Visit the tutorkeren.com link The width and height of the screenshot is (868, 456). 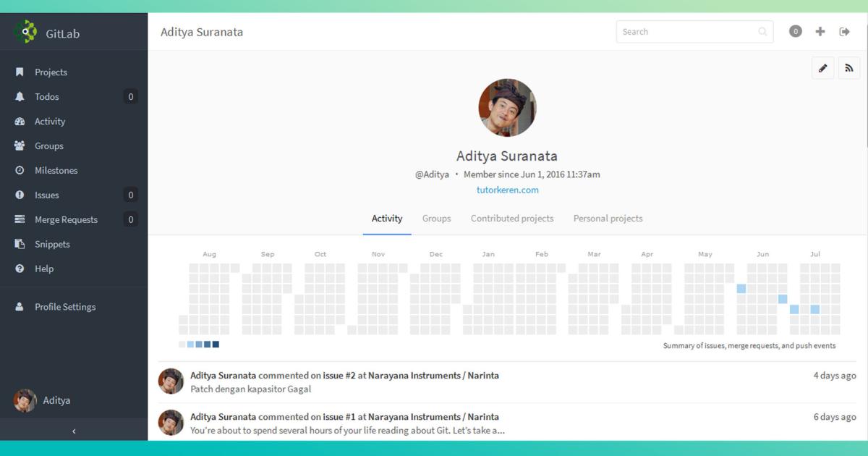coord(507,190)
